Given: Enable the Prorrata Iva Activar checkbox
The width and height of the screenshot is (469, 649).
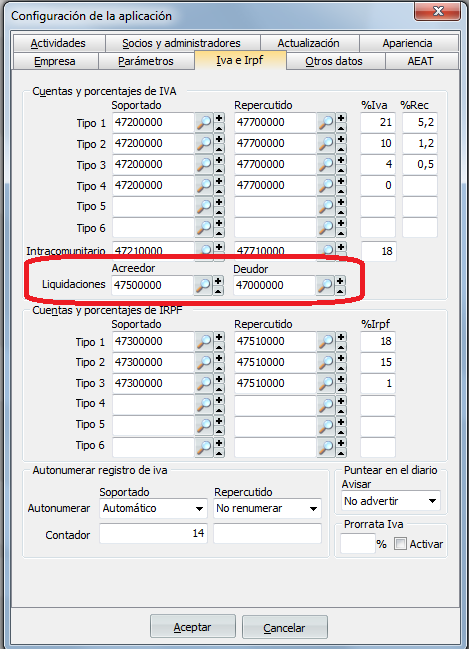Looking at the screenshot, I should (x=400, y=543).
